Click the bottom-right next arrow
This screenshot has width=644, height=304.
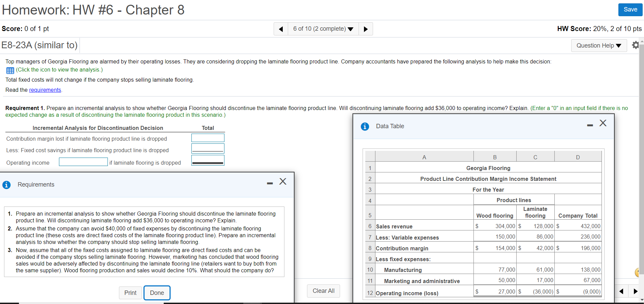(x=636, y=291)
